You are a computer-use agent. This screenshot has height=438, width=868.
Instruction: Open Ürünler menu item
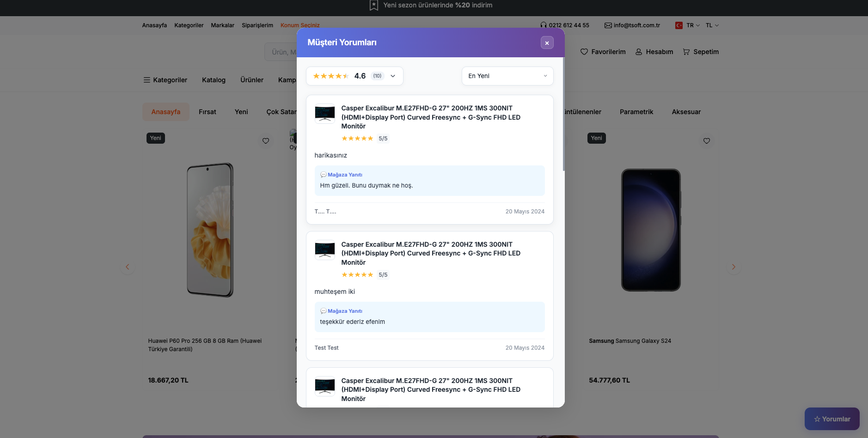pos(252,80)
